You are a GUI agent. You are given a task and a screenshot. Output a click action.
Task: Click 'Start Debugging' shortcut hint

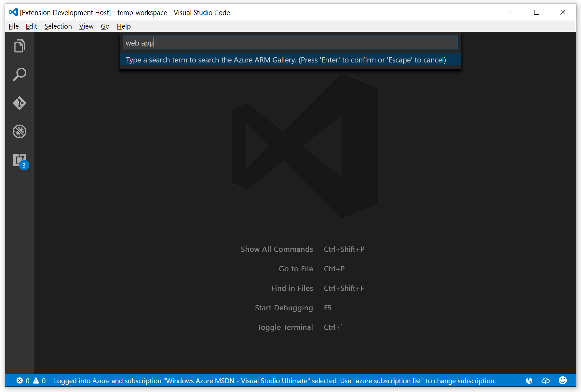pyautogui.click(x=284, y=308)
